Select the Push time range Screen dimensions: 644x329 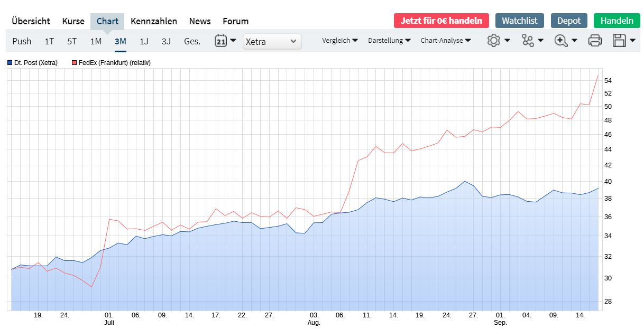click(x=22, y=41)
